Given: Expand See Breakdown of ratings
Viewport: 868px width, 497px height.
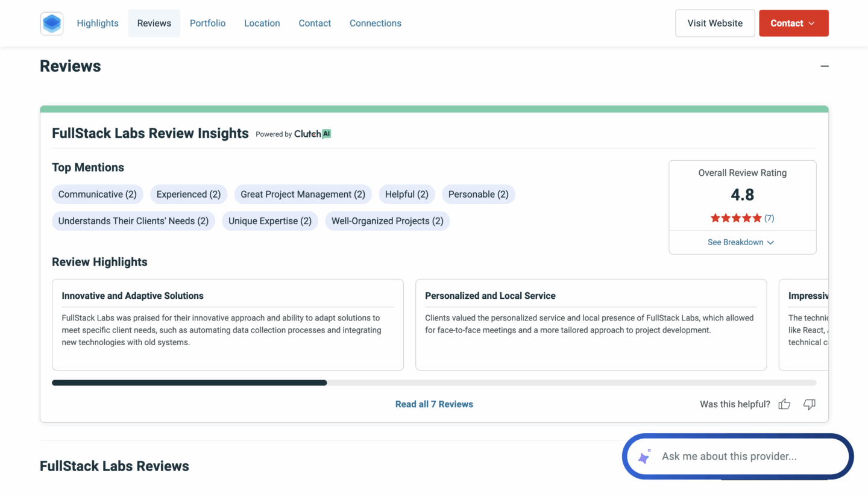Looking at the screenshot, I should (741, 242).
